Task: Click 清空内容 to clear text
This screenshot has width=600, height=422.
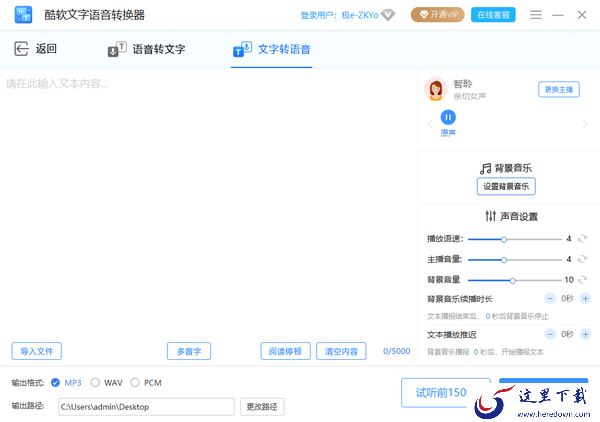Action: coord(341,351)
